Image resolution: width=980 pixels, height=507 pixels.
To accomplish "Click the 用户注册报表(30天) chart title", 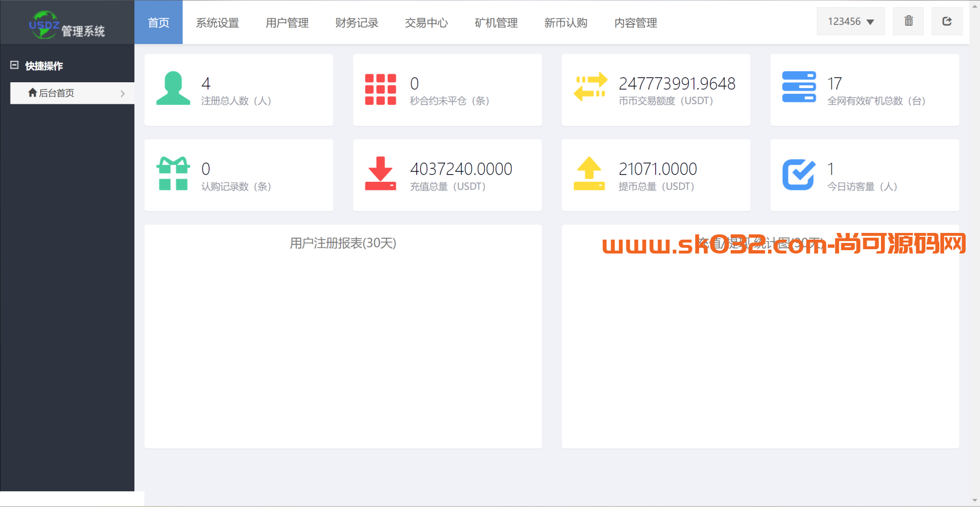I will tap(343, 243).
